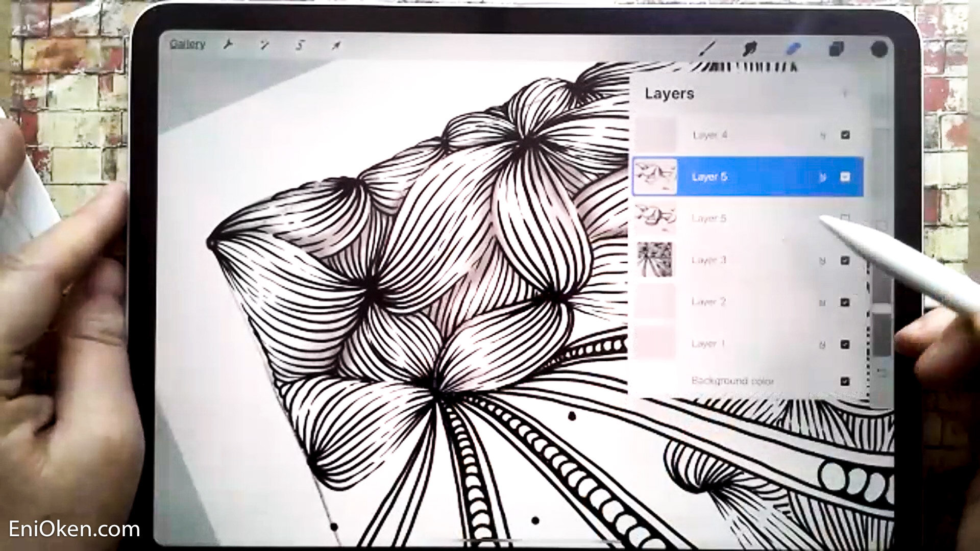The image size is (980, 551).
Task: Toggle Layer 3 visibility checkbox
Action: pyautogui.click(x=845, y=261)
